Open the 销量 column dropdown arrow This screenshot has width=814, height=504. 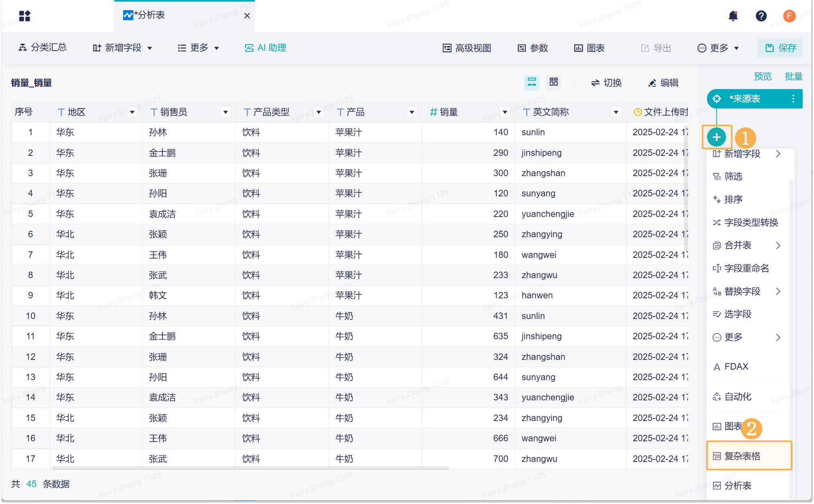[505, 112]
